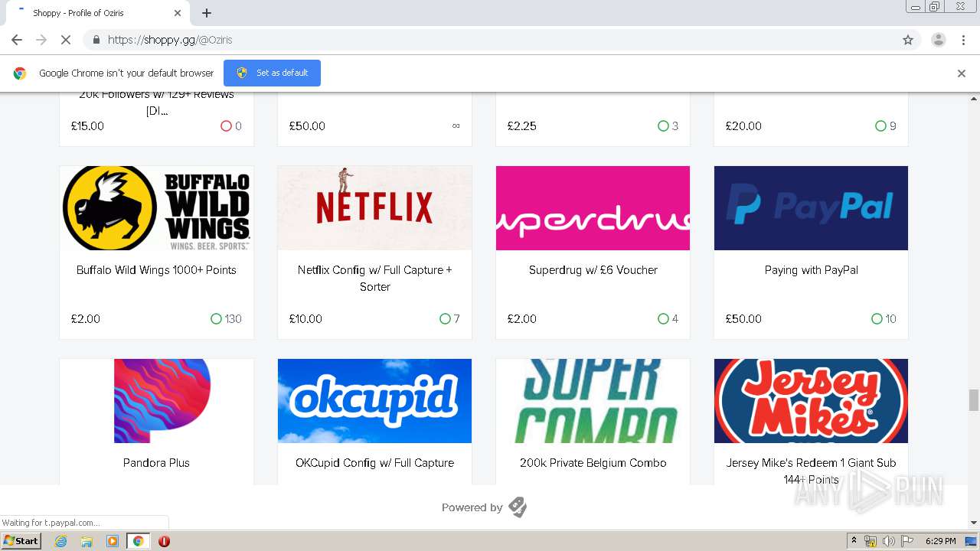980x551 pixels.
Task: Click the stock indicator on Paying with PayPal
Action: click(x=884, y=319)
